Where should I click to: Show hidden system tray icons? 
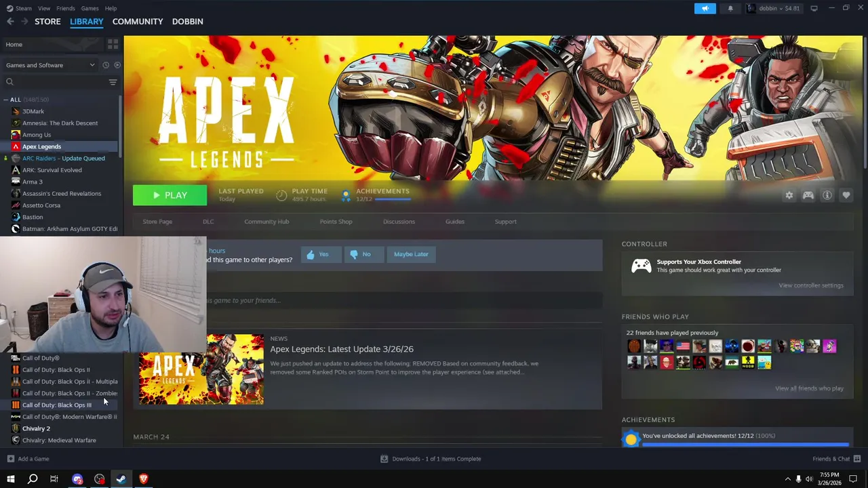pyautogui.click(x=787, y=479)
